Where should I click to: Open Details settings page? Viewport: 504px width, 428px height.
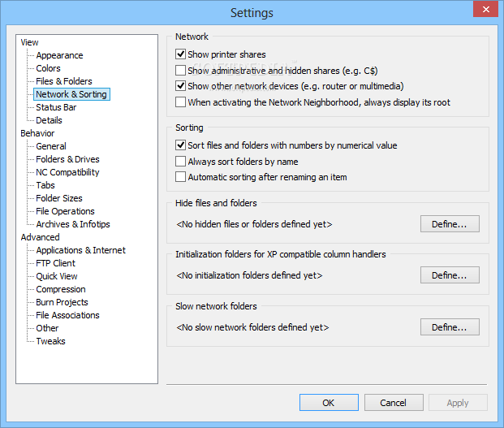pyautogui.click(x=49, y=120)
